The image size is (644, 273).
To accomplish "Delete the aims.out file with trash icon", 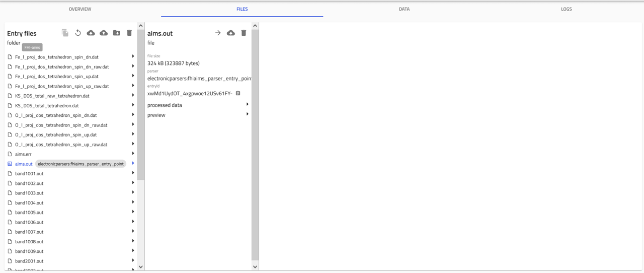I will [x=244, y=33].
